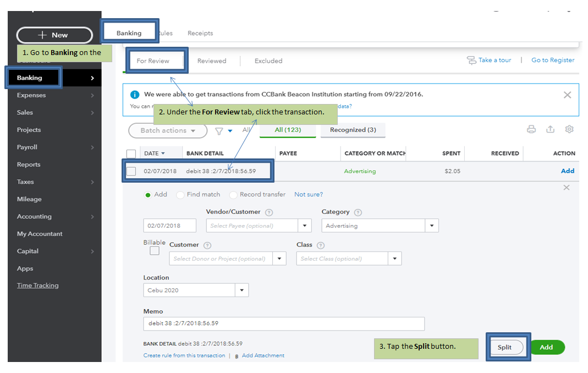Image resolution: width=588 pixels, height=373 pixels.
Task: Click the Vendor/Customer help icon
Action: point(269,212)
